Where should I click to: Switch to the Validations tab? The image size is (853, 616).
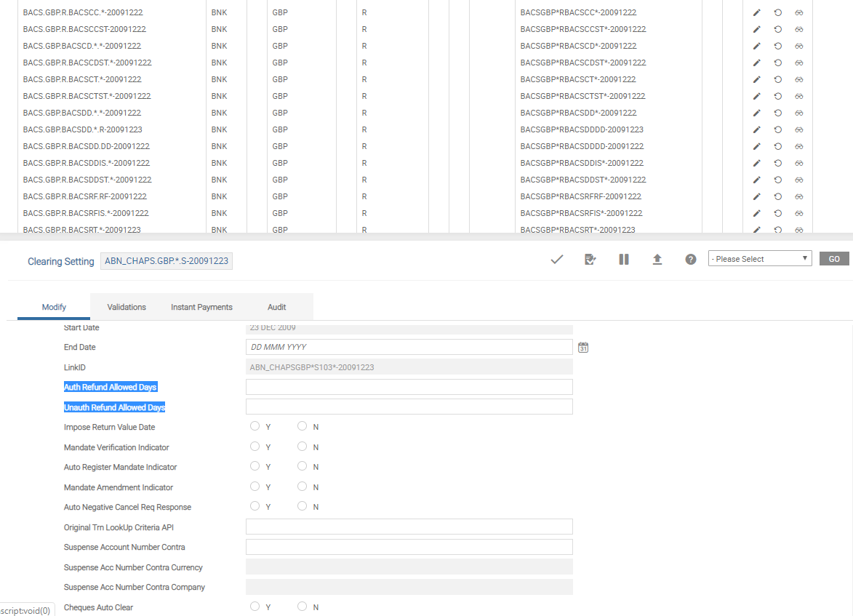click(x=127, y=307)
